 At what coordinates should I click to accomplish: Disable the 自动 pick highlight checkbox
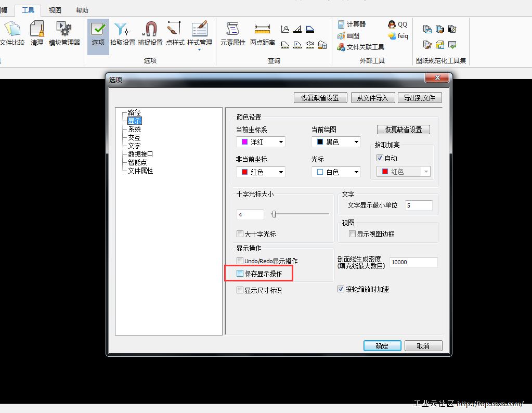pos(380,158)
